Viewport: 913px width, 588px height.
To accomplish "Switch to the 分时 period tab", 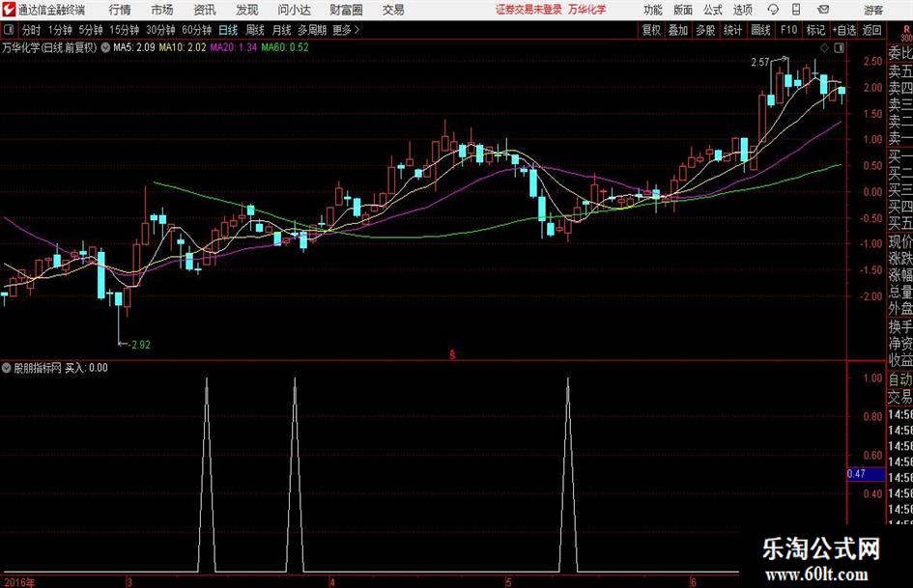I will 32,30.
